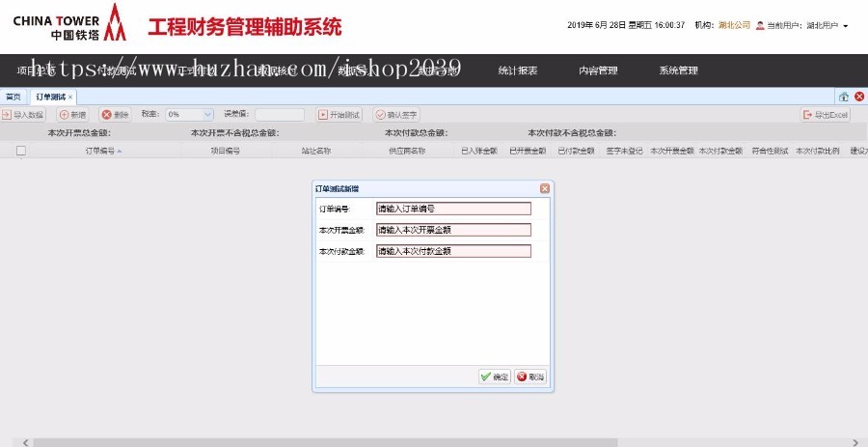Click the 工程财务管理辅助系统 title text
Screen dimensions: 868x447
(245, 26)
